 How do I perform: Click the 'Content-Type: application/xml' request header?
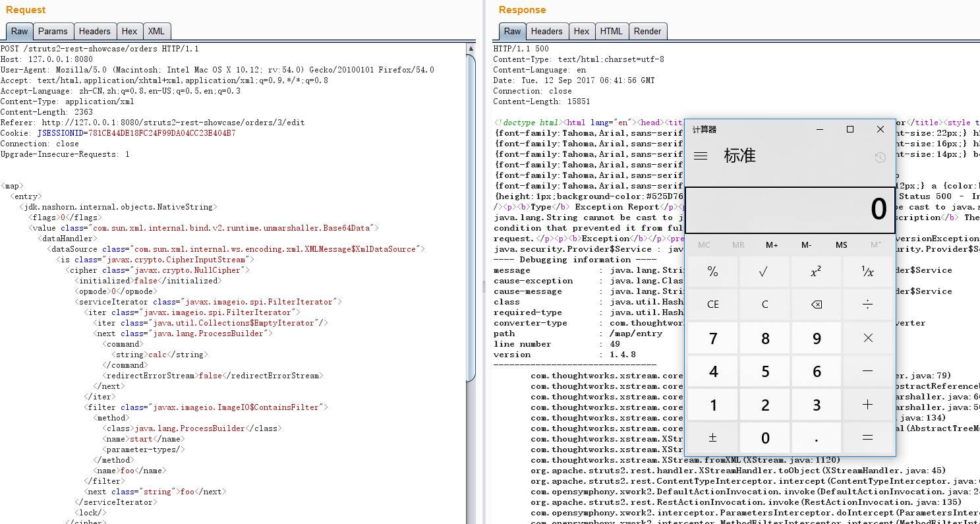pos(67,102)
